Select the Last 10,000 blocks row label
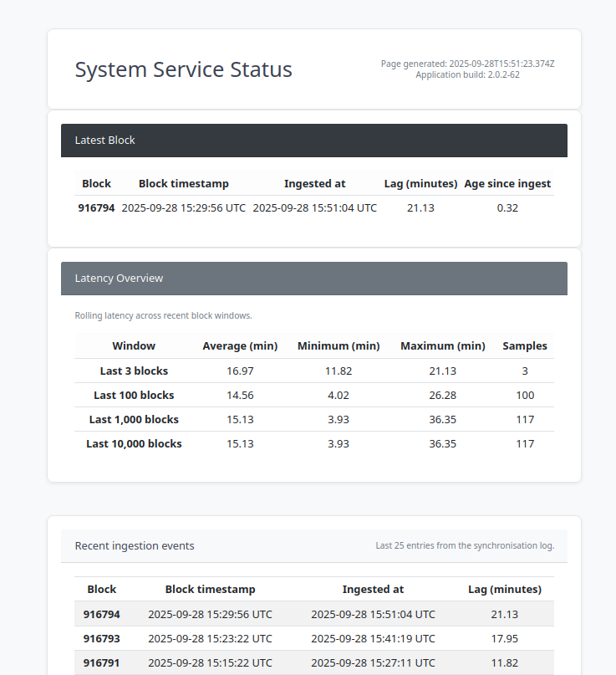Viewport: 616px width, 675px height. 134,444
